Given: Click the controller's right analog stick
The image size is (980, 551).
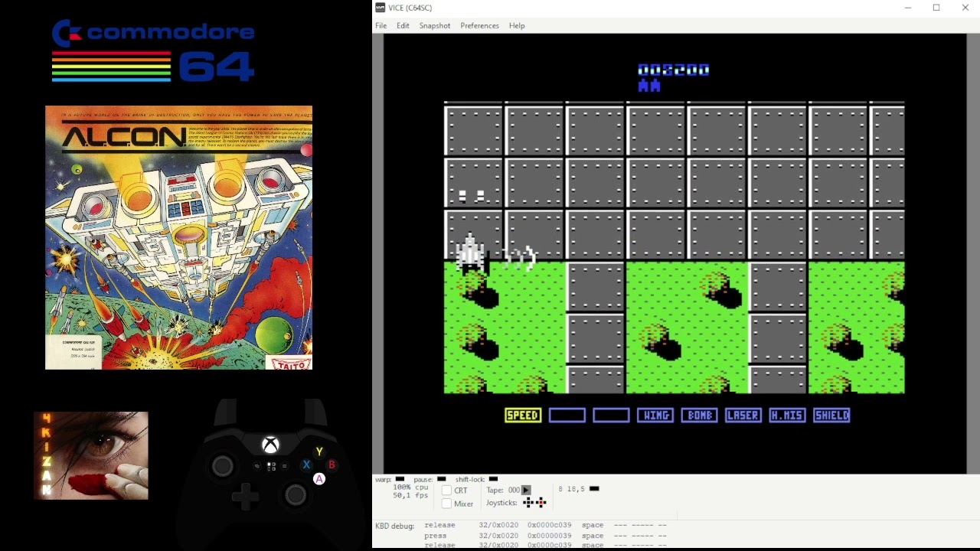Looking at the screenshot, I should 296,495.
